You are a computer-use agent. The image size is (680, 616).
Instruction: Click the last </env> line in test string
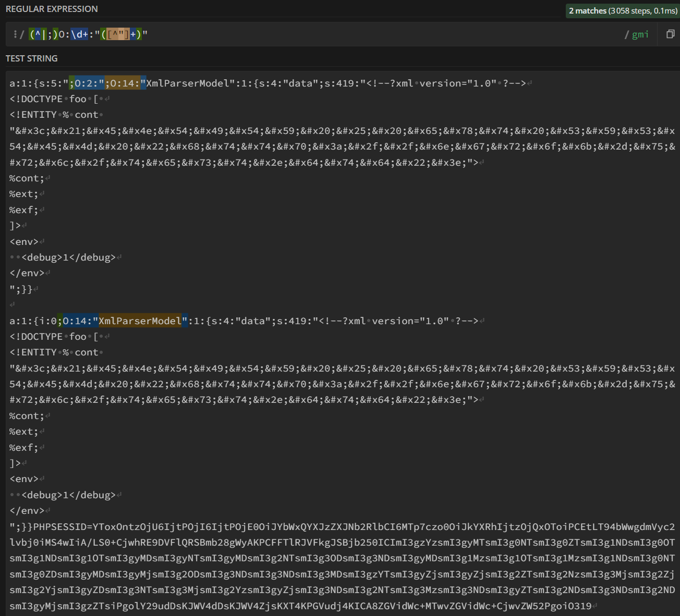pyautogui.click(x=27, y=511)
